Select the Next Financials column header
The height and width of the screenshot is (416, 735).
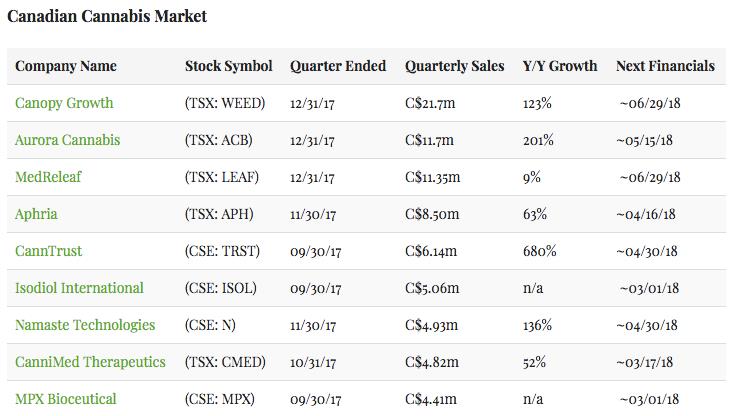(x=665, y=66)
